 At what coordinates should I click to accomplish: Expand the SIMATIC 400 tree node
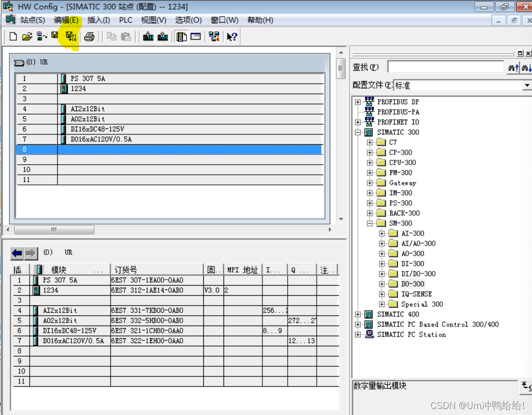point(358,314)
